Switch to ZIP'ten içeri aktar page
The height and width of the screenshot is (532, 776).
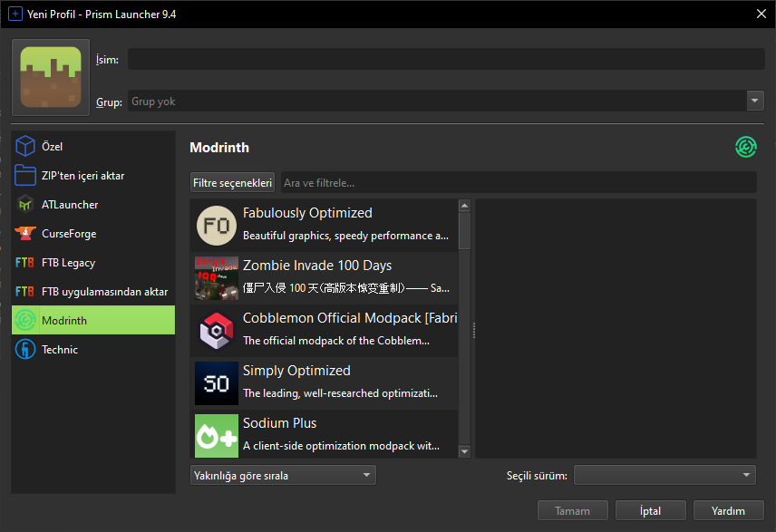point(93,175)
